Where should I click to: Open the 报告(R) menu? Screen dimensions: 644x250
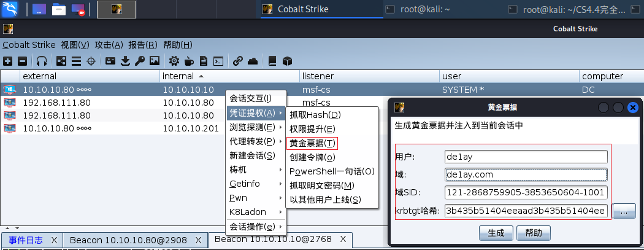coord(143,45)
